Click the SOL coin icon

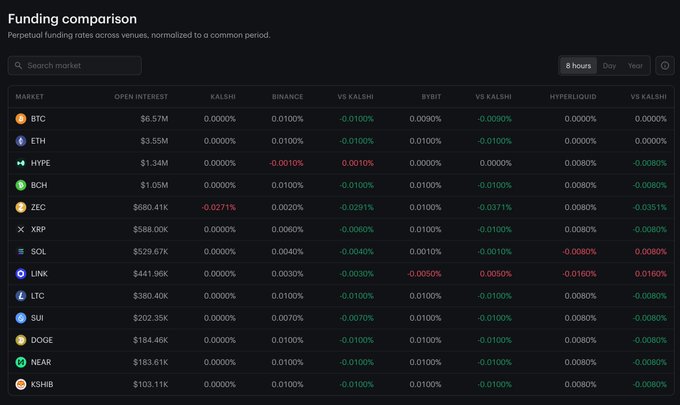click(x=21, y=251)
